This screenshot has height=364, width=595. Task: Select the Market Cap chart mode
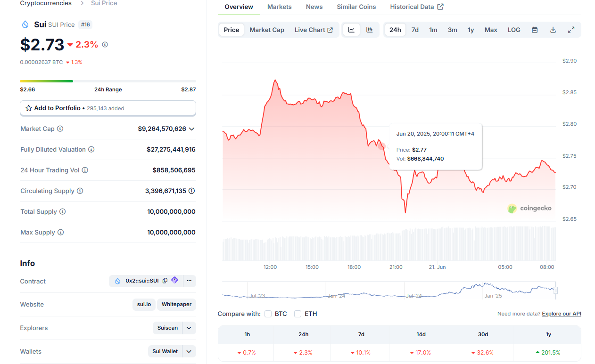267,30
